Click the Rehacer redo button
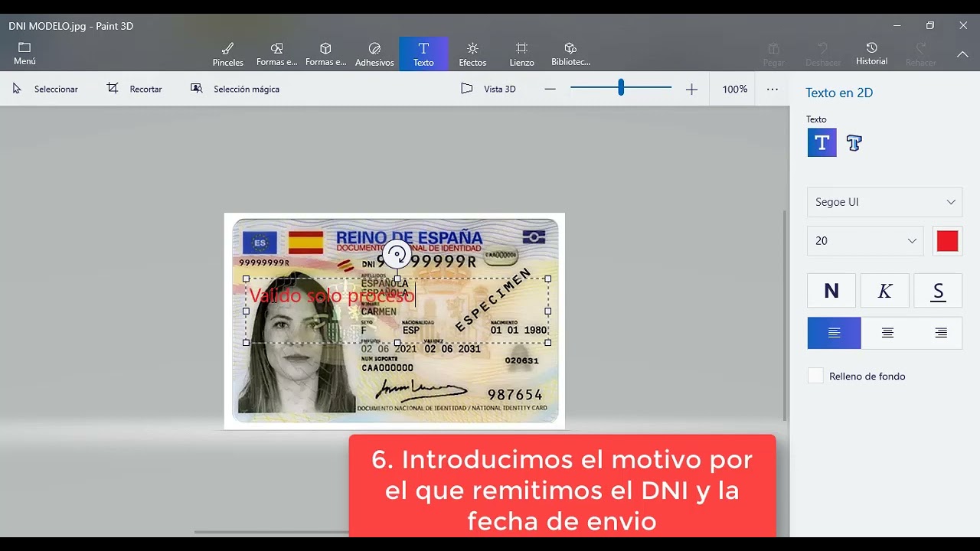 [x=921, y=54]
